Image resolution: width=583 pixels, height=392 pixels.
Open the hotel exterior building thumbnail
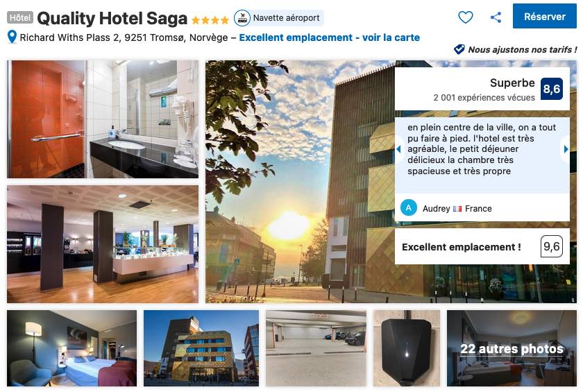coord(201,348)
